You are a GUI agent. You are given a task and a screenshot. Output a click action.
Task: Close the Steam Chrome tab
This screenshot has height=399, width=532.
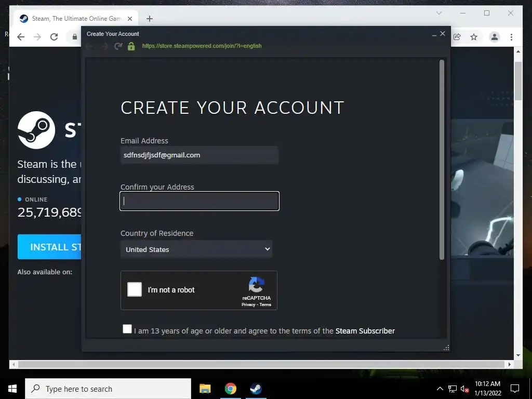[x=129, y=19]
